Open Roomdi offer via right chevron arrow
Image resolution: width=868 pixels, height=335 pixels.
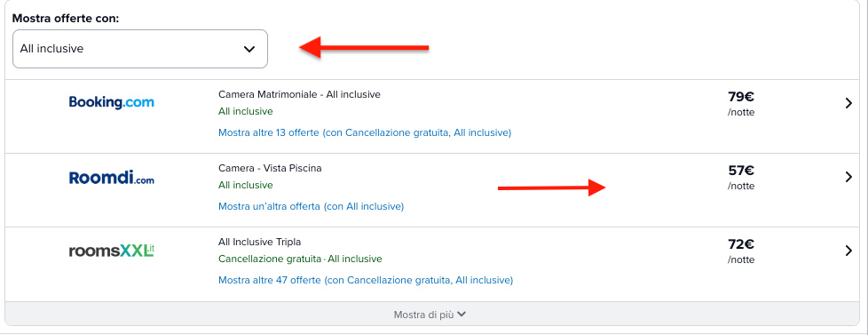(x=848, y=177)
